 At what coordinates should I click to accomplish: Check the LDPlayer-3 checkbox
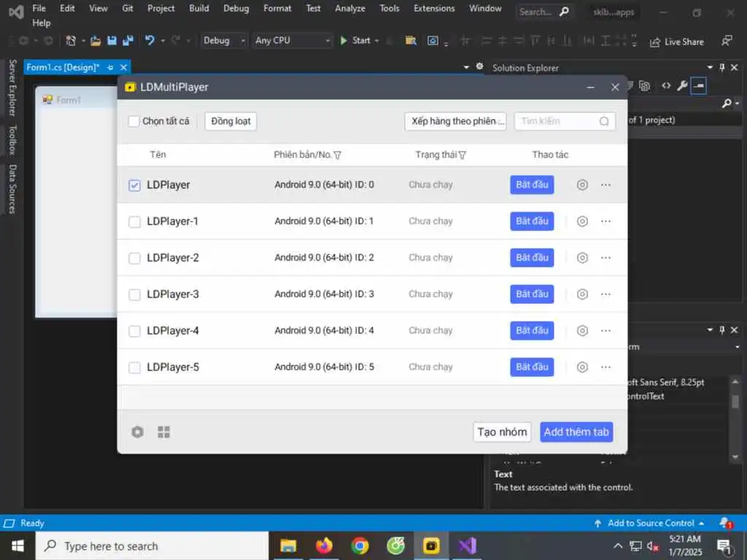135,295
